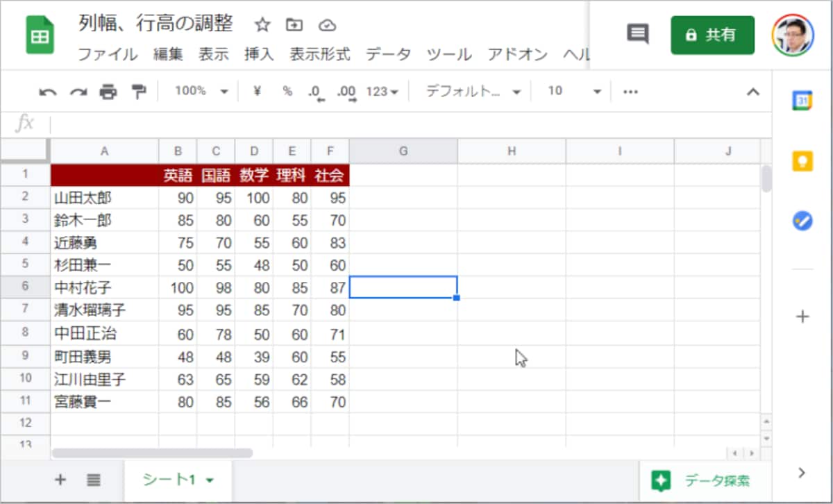The height and width of the screenshot is (504, 833).
Task: Decrease decimal places
Action: point(317,92)
